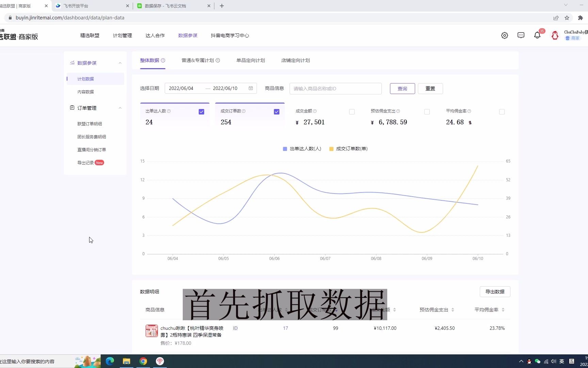The image size is (588, 368).
Task: Toggle 成交订单数(单) legend series
Action: [348, 149]
